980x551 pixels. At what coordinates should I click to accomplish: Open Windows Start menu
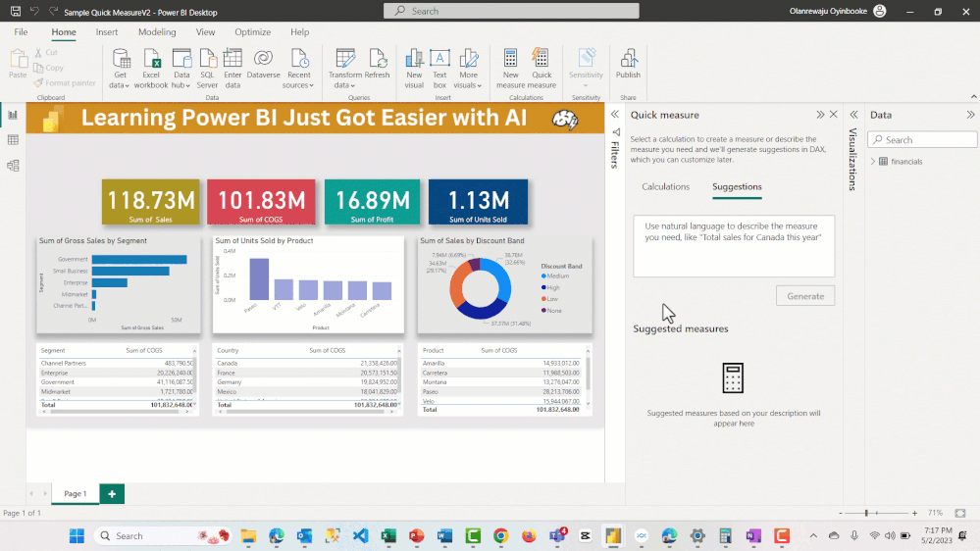[x=77, y=536]
